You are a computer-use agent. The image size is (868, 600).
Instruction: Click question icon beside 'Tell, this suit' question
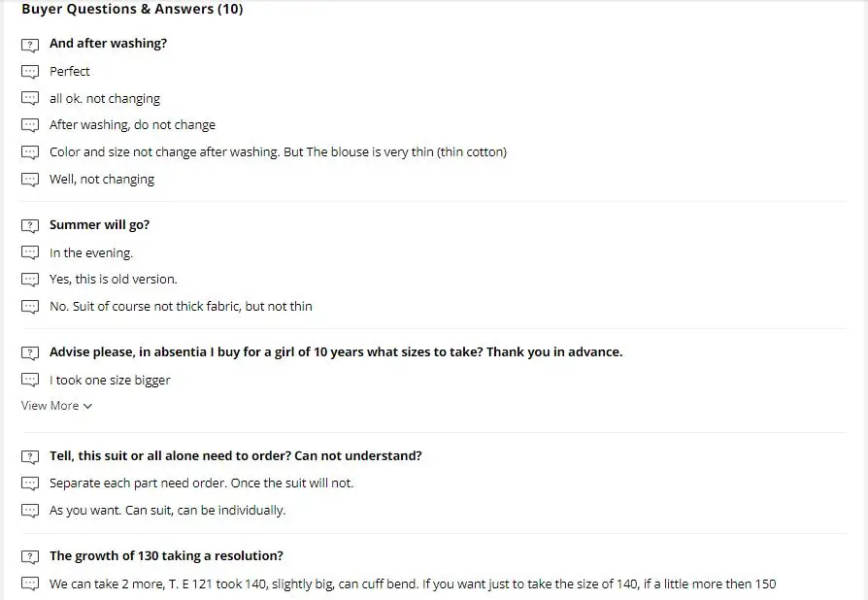(30, 456)
